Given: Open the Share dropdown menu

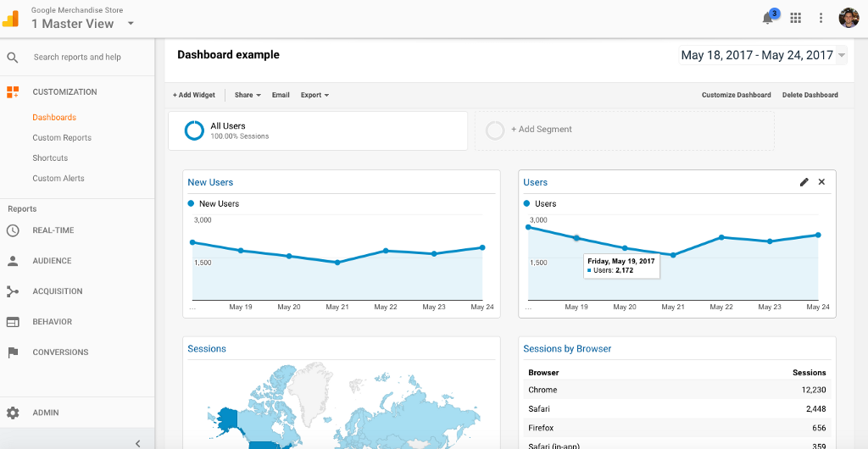Looking at the screenshot, I should (x=248, y=95).
